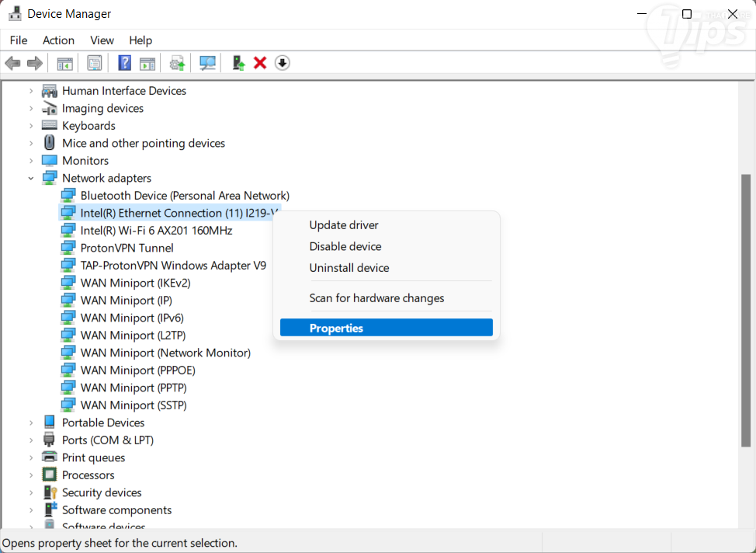The width and height of the screenshot is (756, 553).
Task: Expand Human Interface Devices node
Action: click(31, 91)
